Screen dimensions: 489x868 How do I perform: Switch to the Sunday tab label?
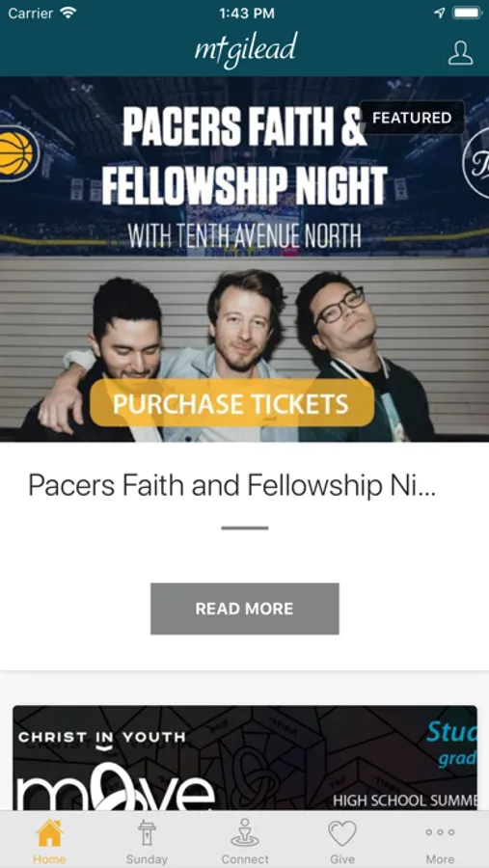tap(147, 859)
